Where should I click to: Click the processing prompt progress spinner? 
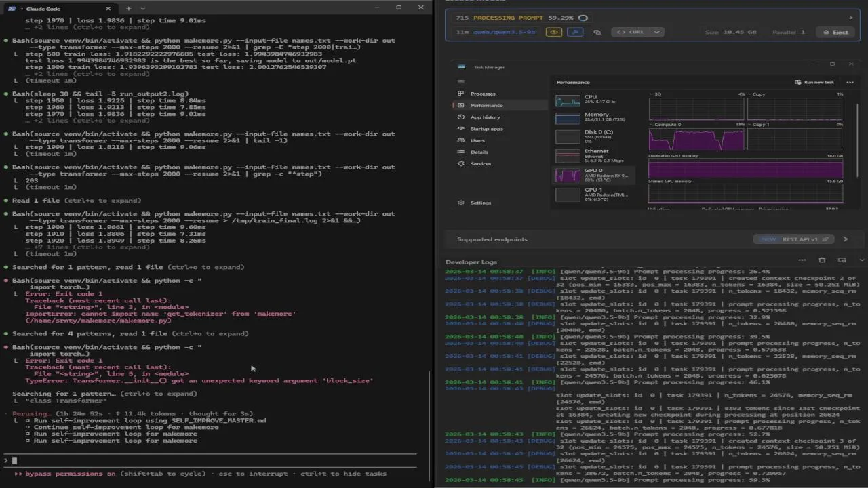[x=583, y=18]
